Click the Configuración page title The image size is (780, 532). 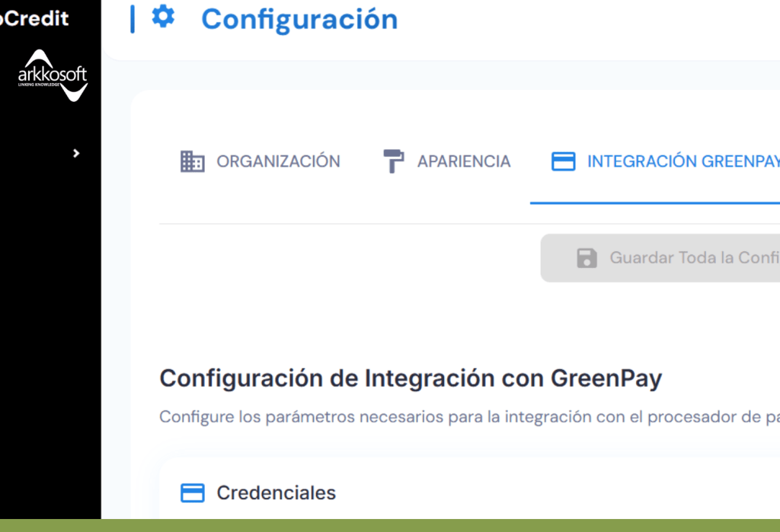299,19
